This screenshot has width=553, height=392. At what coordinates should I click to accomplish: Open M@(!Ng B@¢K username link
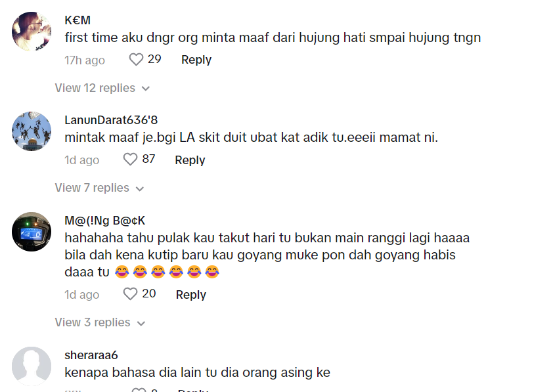[x=104, y=221]
